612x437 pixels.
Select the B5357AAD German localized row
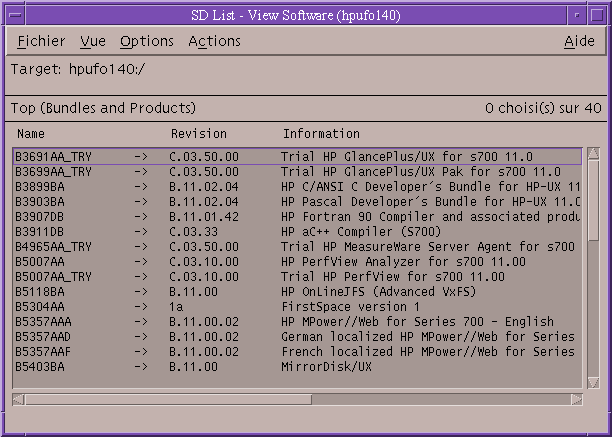coord(297,337)
